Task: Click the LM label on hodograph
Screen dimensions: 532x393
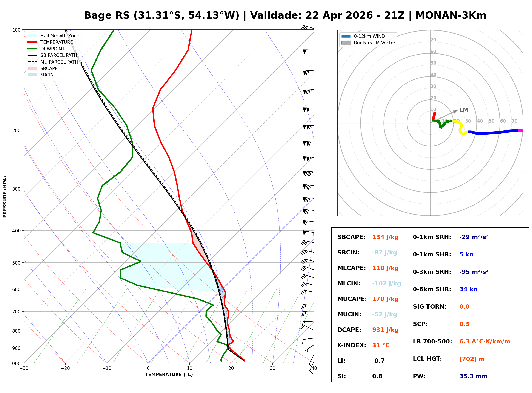Action: 464,110
